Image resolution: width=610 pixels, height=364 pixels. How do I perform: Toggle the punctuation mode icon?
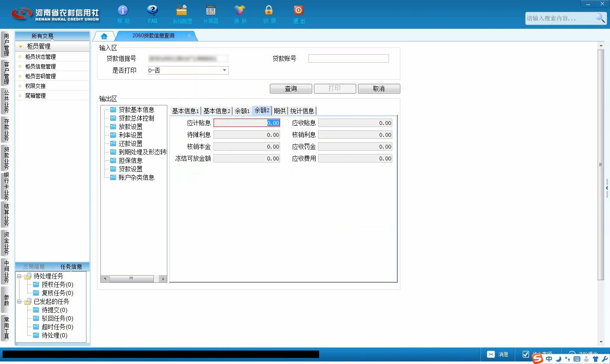[567, 359]
